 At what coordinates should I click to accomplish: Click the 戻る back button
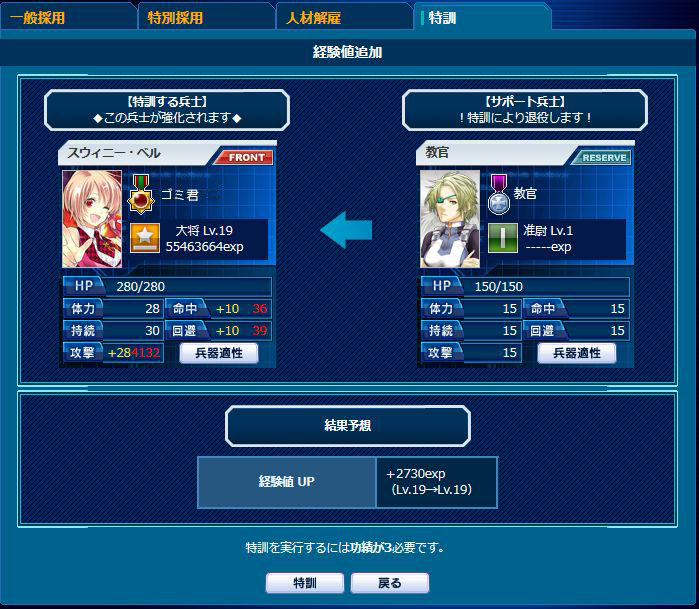tap(390, 583)
